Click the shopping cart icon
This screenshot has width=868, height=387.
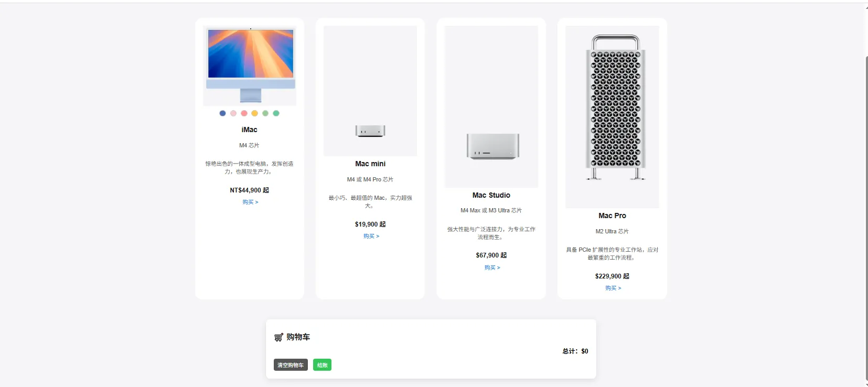(x=278, y=337)
